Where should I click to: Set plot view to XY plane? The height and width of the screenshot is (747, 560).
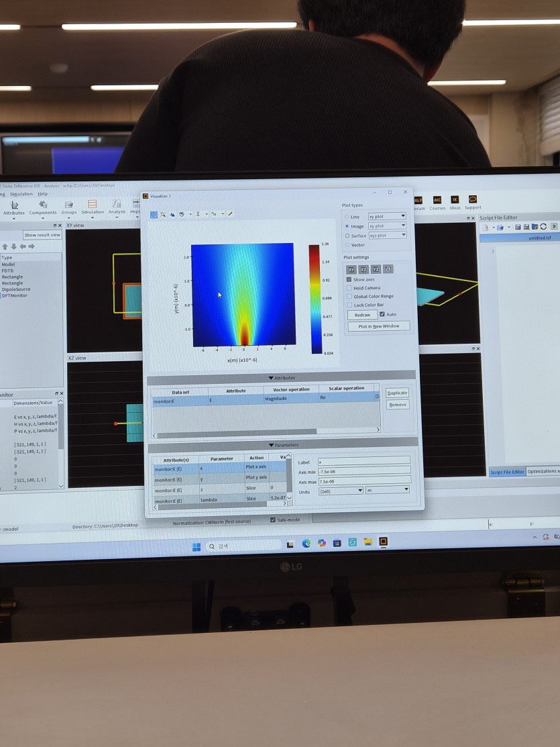tap(351, 270)
